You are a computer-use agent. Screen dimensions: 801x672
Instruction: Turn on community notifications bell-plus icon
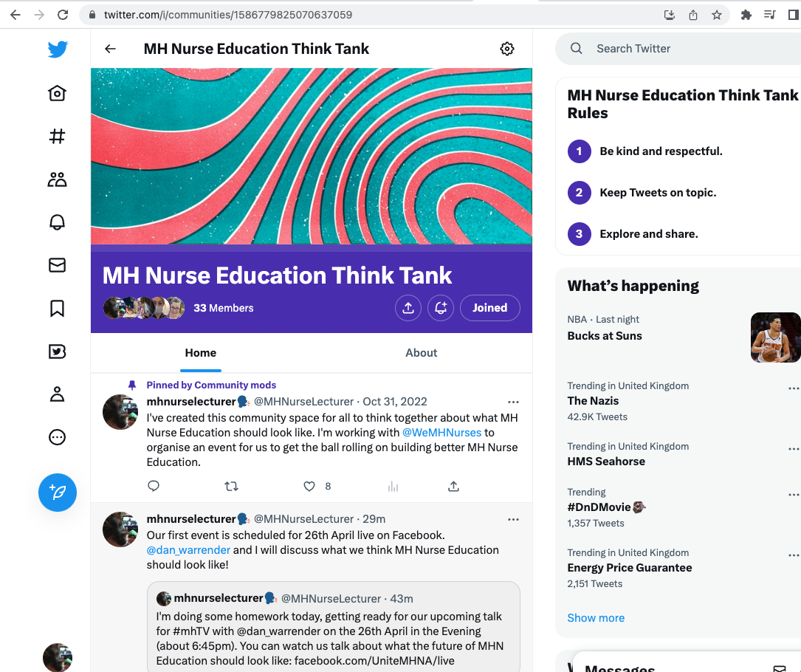coord(441,308)
